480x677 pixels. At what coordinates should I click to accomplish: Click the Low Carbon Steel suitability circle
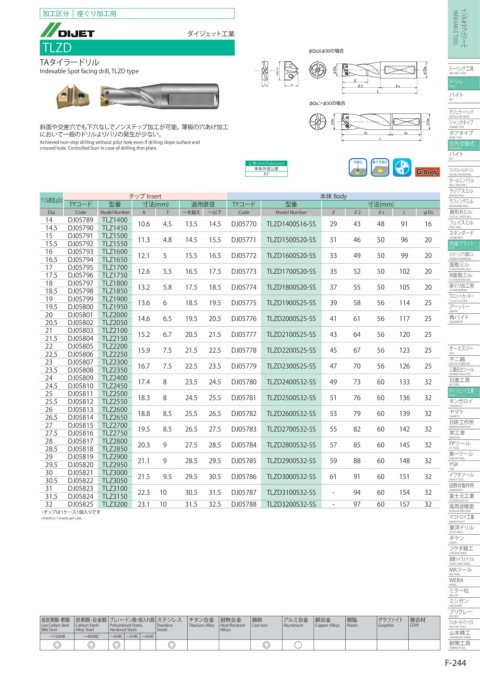point(57,645)
